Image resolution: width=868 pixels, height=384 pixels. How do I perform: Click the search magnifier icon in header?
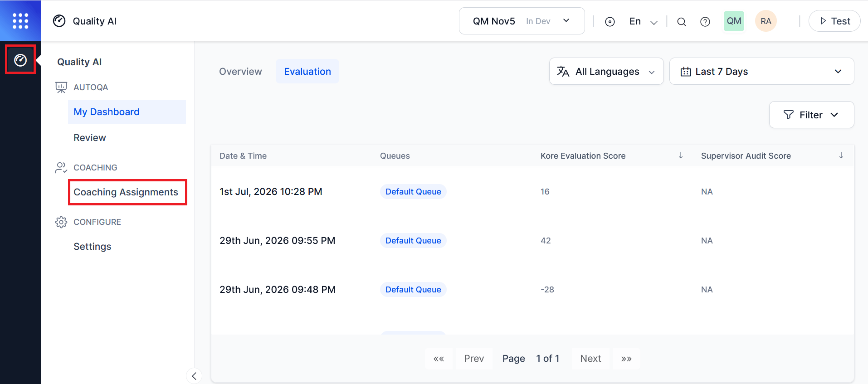681,21
